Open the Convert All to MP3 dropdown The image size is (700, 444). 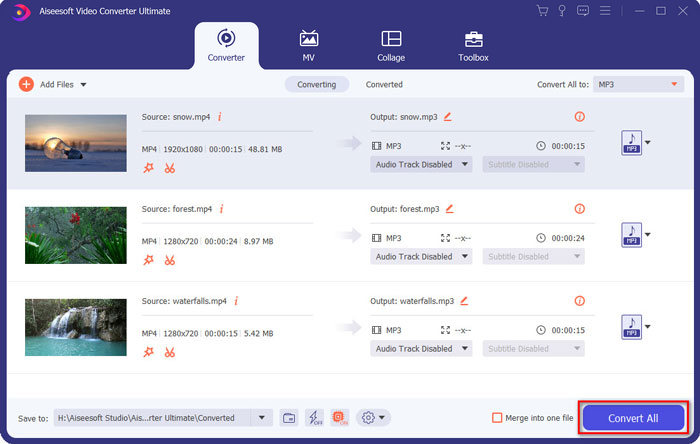point(637,85)
